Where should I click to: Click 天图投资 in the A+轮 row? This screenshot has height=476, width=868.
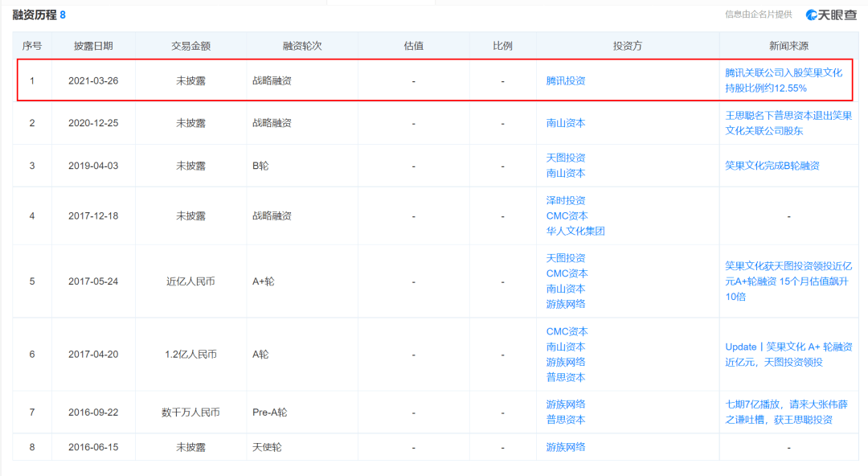565,258
